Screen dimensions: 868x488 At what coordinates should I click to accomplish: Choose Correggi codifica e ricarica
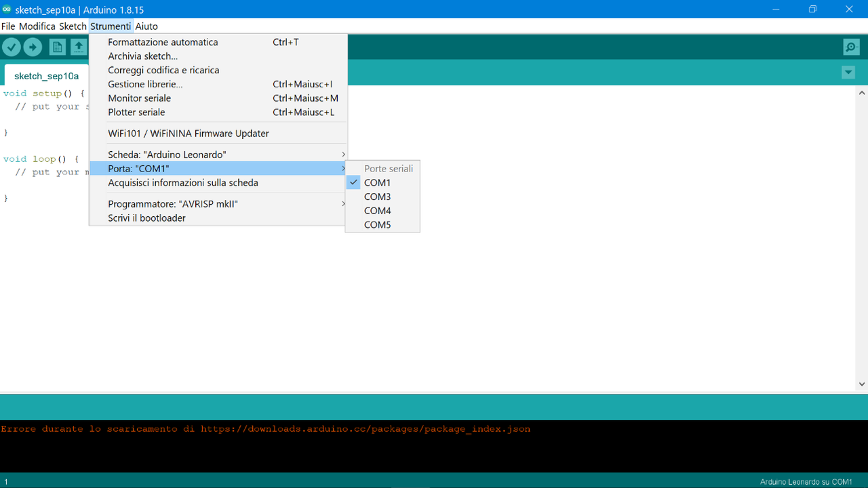pyautogui.click(x=218, y=70)
